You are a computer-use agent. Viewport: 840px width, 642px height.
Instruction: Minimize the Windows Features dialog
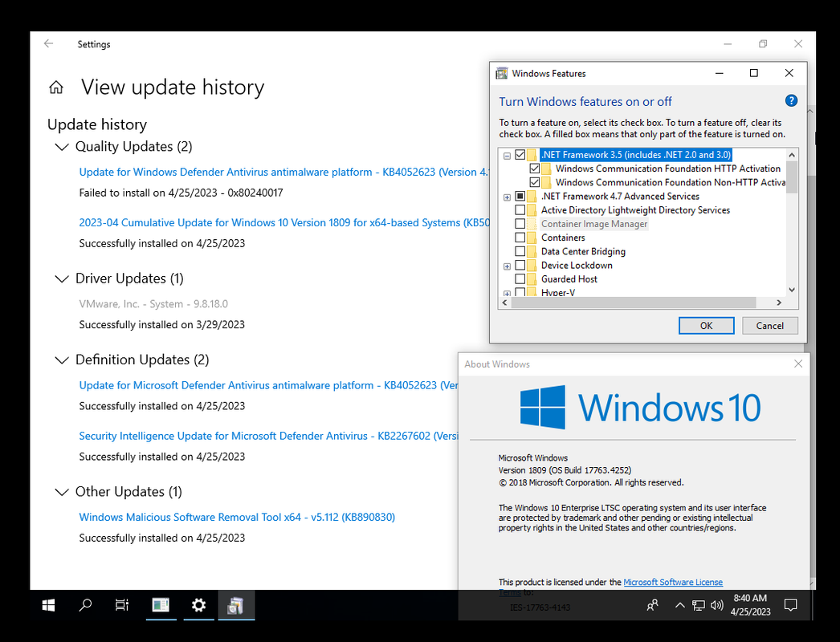tap(719, 73)
